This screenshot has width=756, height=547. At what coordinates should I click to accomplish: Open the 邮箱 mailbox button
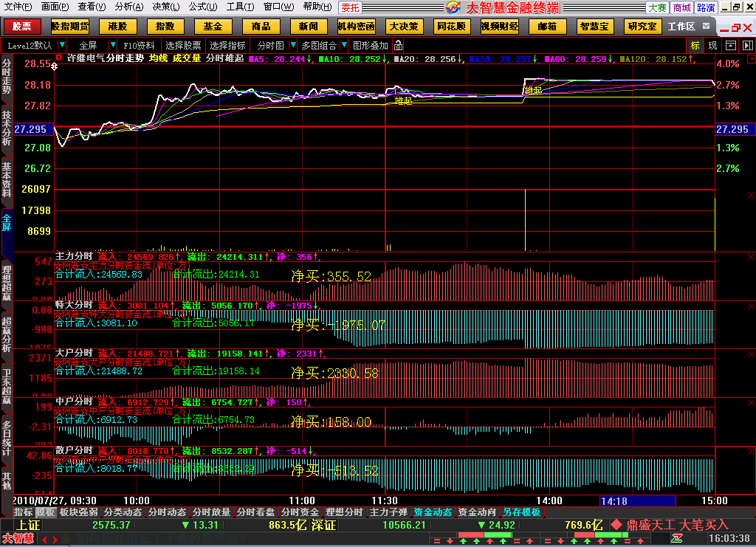pos(547,27)
